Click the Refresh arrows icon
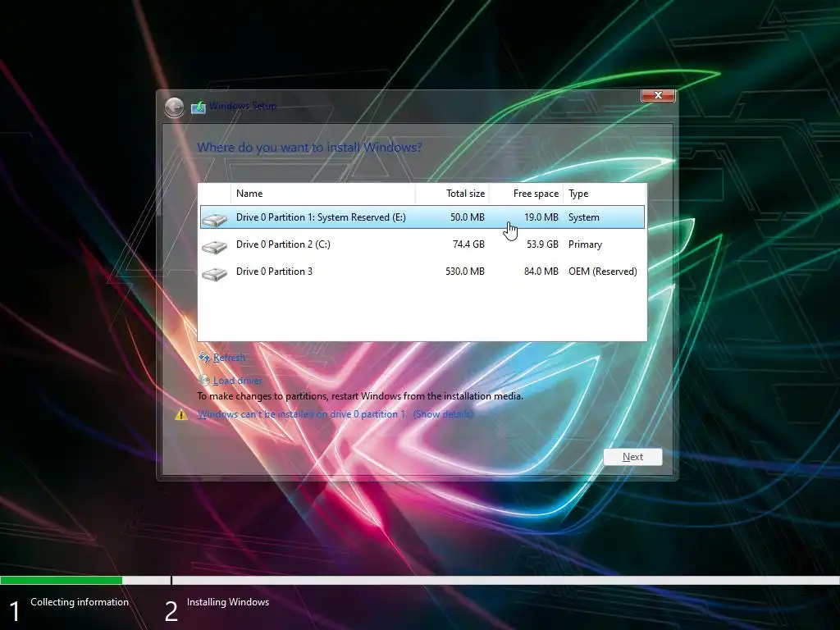The height and width of the screenshot is (630, 840). point(204,358)
